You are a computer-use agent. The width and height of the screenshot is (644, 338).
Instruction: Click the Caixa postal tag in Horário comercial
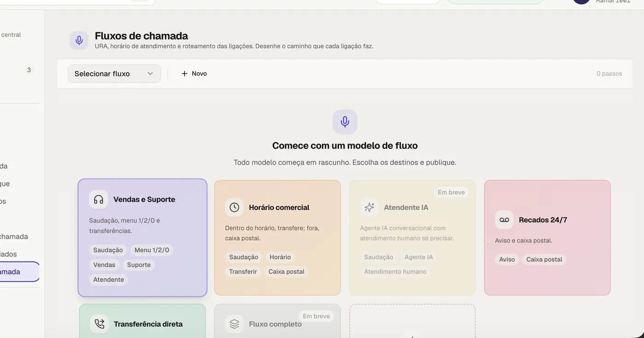tap(287, 272)
